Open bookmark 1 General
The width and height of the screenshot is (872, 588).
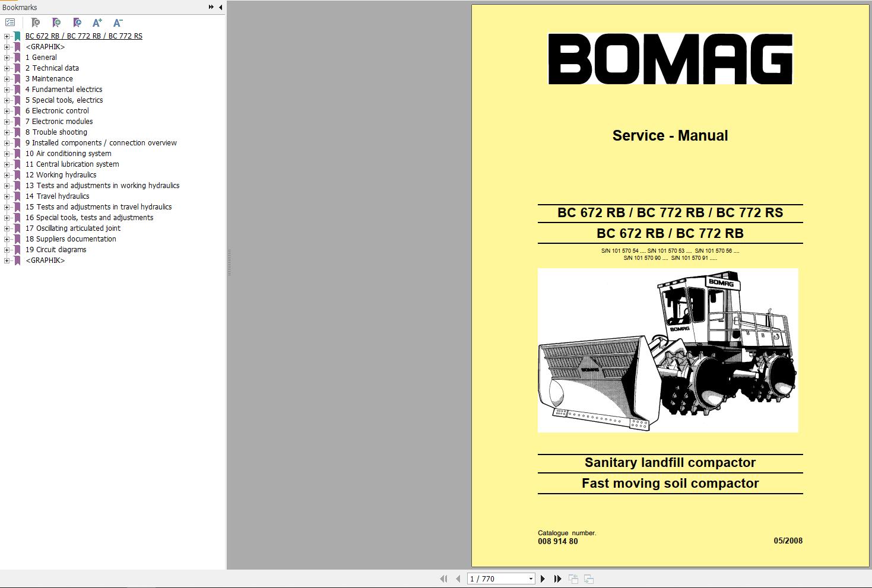(41, 58)
